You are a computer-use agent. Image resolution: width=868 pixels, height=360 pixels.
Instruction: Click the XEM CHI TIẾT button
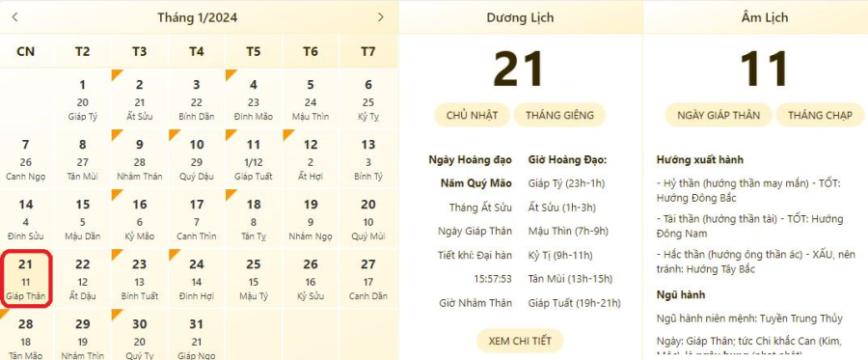pos(520,341)
